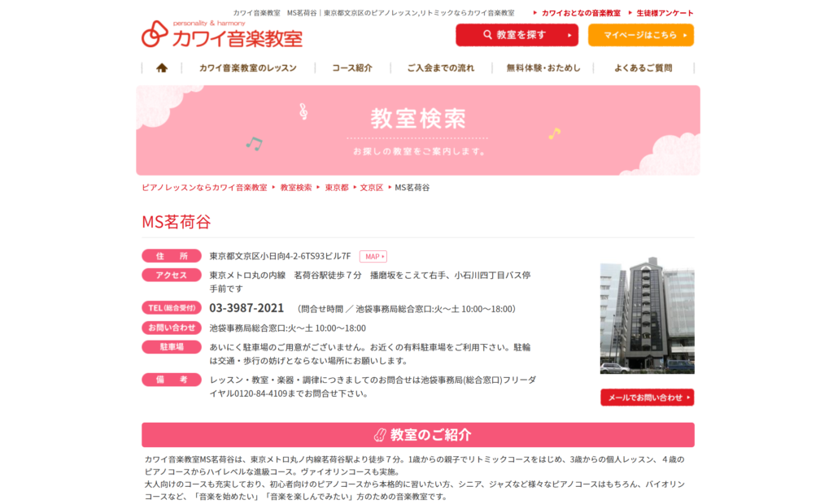833x504 pixels.
Task: Open カワイ音楽教室のレッスン menu
Action: (248, 68)
